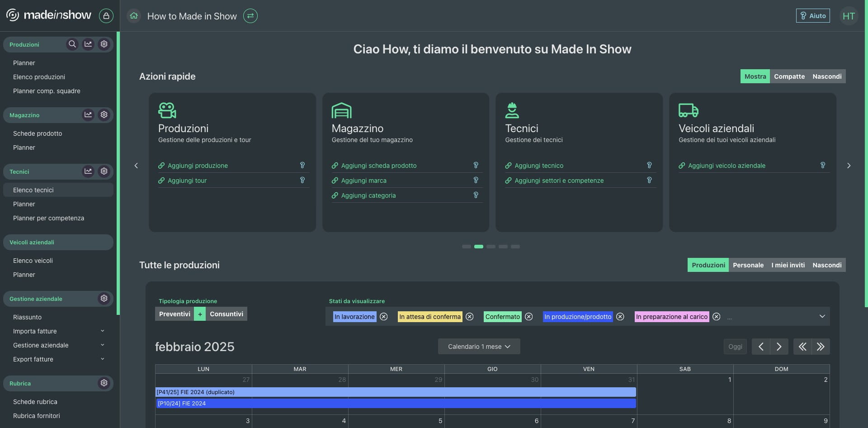868x428 pixels.
Task: Advance quick actions carousel to the next card
Action: pyautogui.click(x=849, y=166)
